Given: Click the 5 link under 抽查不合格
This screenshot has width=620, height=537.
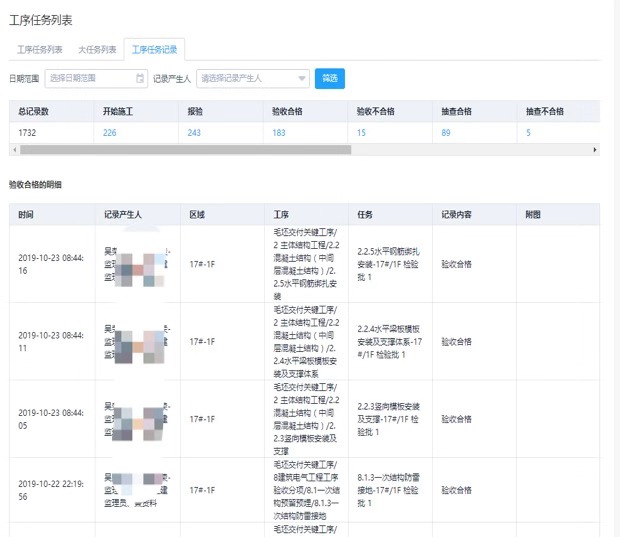Looking at the screenshot, I should [x=528, y=132].
